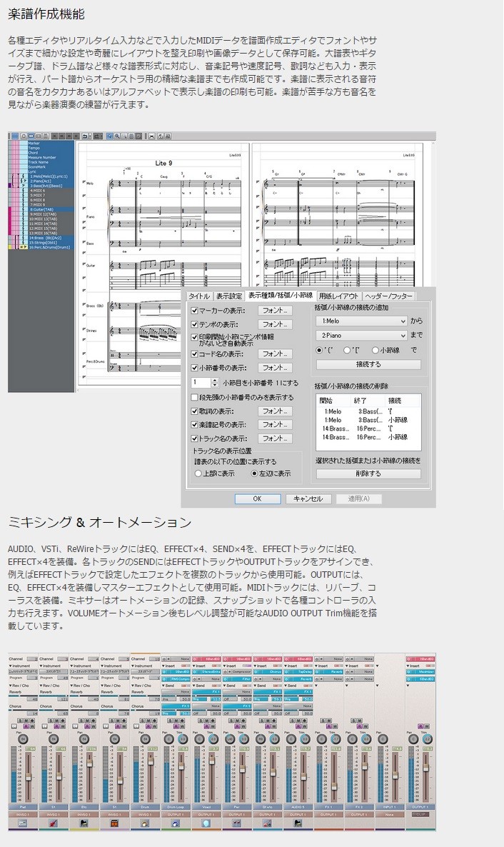Click the zoom magnifier tool icon
Image resolution: width=504 pixels, height=847 pixels.
click(x=118, y=136)
